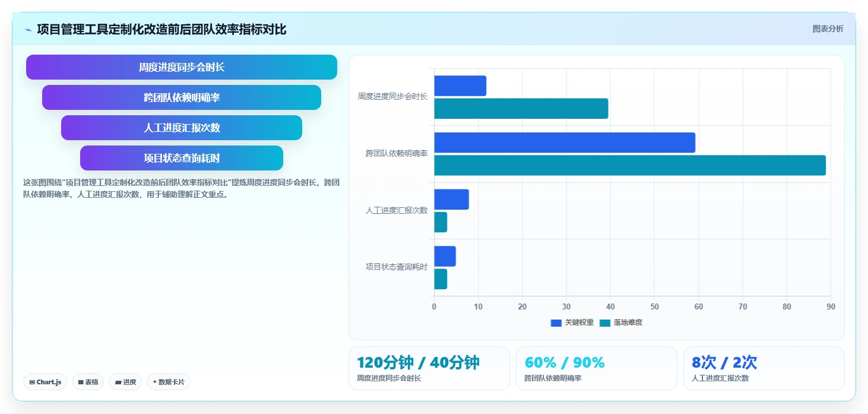
Task: Click the blue bar for 项目状态查询耗时
Action: coord(445,256)
